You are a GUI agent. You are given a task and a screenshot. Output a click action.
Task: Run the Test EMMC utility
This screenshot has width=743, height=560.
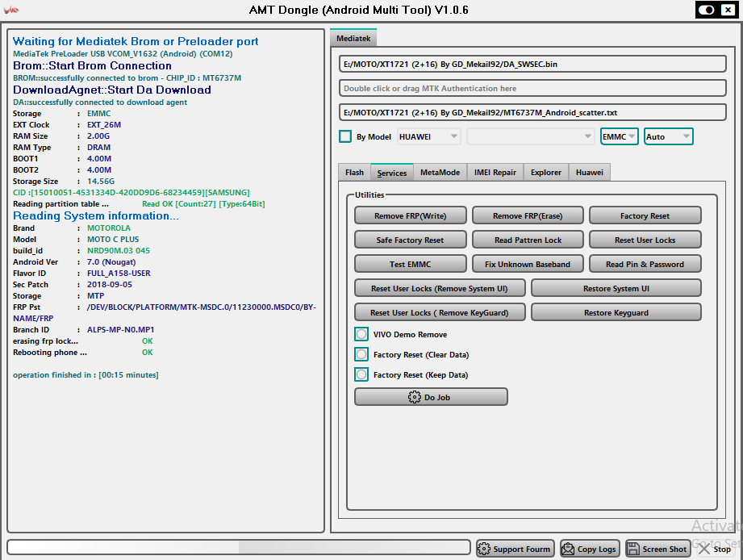[411, 264]
